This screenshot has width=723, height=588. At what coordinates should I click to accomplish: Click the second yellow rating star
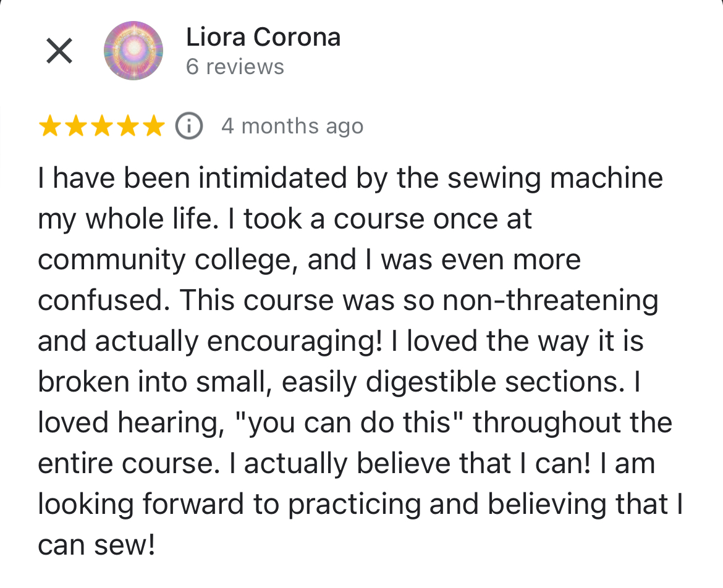(75, 126)
